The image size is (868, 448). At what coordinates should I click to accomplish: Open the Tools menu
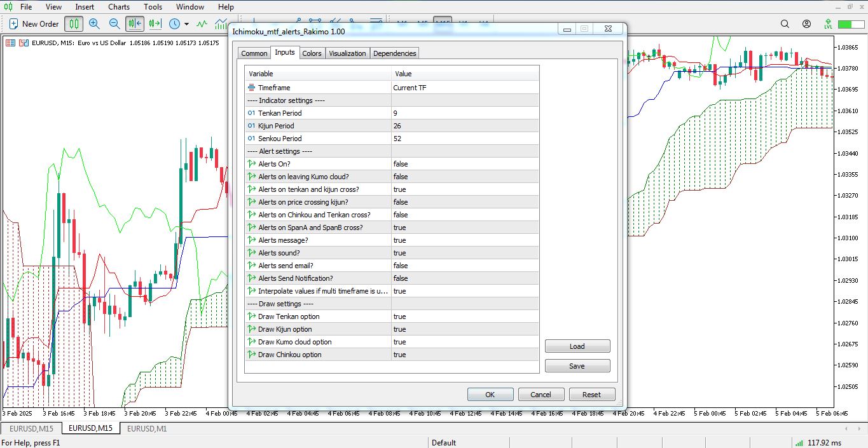coord(153,7)
